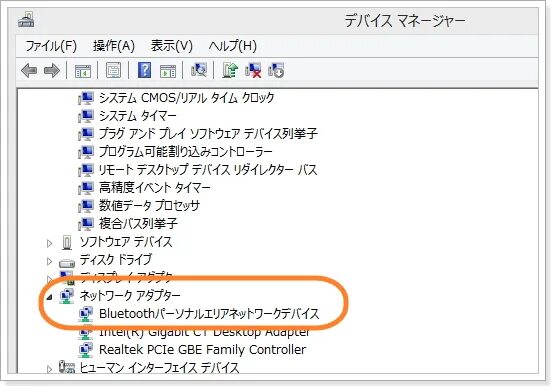Image resolution: width=551 pixels, height=386 pixels.
Task: Select リモート デスクトップ デバイス リダイレクター バス
Action: (x=208, y=169)
